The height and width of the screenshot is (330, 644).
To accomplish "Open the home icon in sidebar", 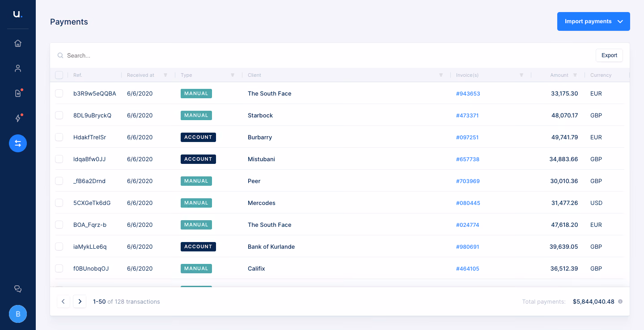I will [18, 43].
